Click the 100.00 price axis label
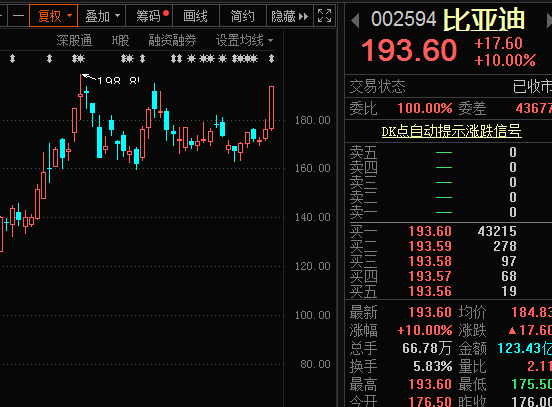This screenshot has height=407, width=552. [x=313, y=315]
